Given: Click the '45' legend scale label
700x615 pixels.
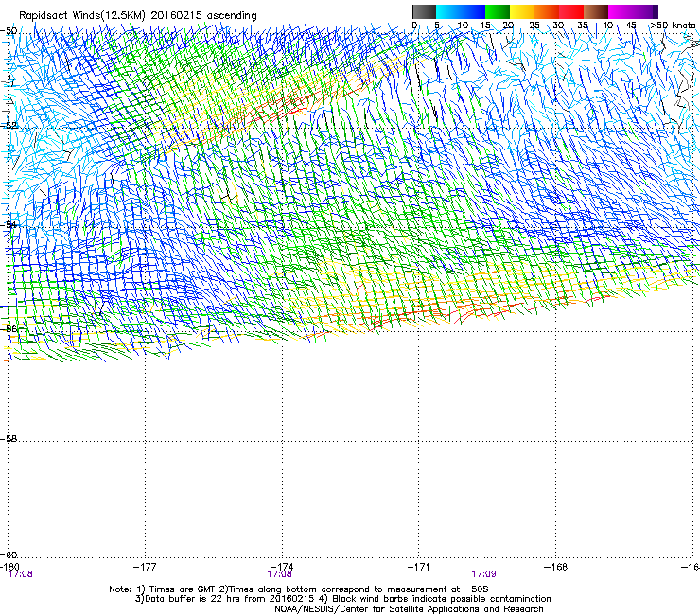Looking at the screenshot, I should (x=631, y=26).
